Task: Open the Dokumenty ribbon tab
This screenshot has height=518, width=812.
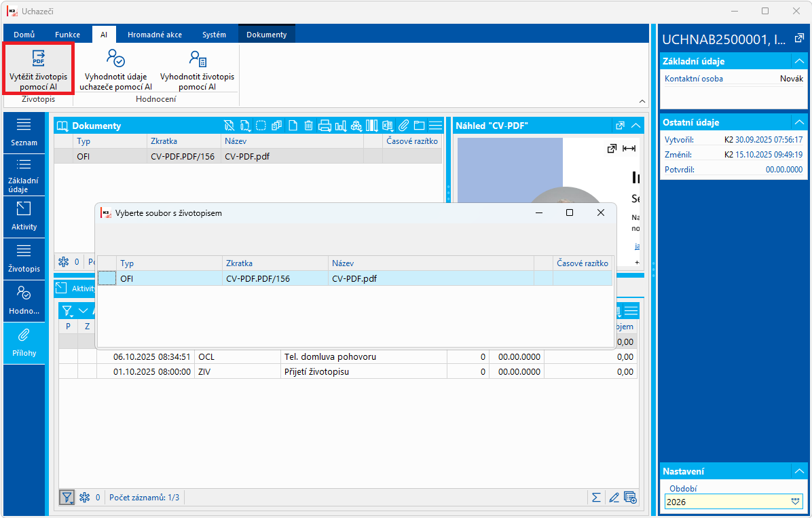Action: click(267, 35)
